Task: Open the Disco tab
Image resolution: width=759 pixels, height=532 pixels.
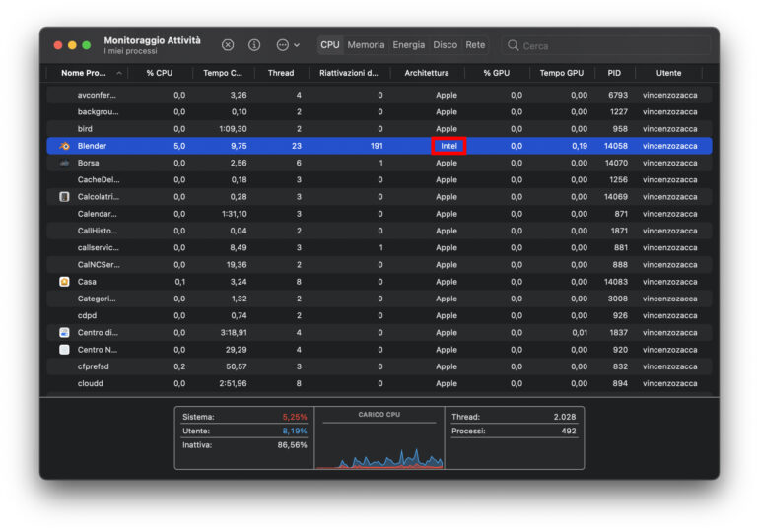Action: (445, 45)
